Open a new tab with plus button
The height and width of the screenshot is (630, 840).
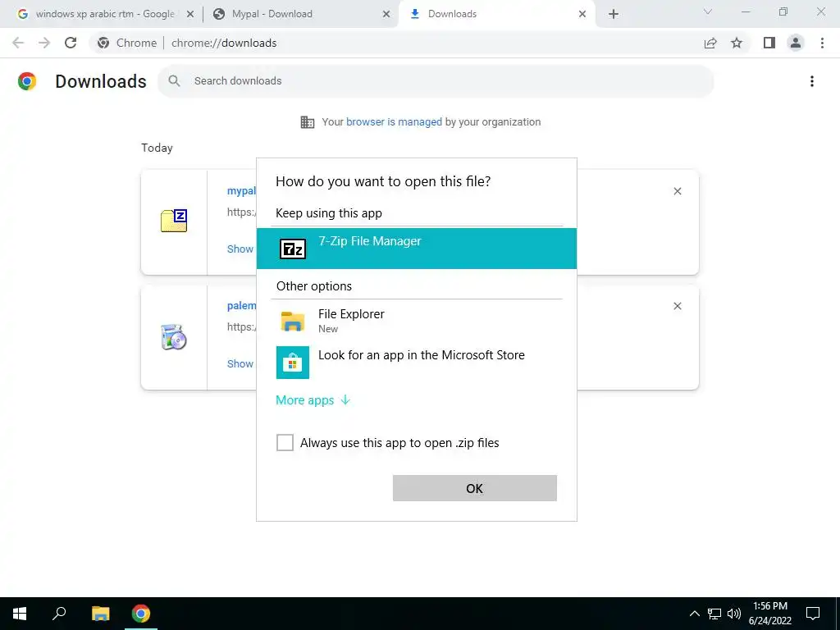pos(614,15)
